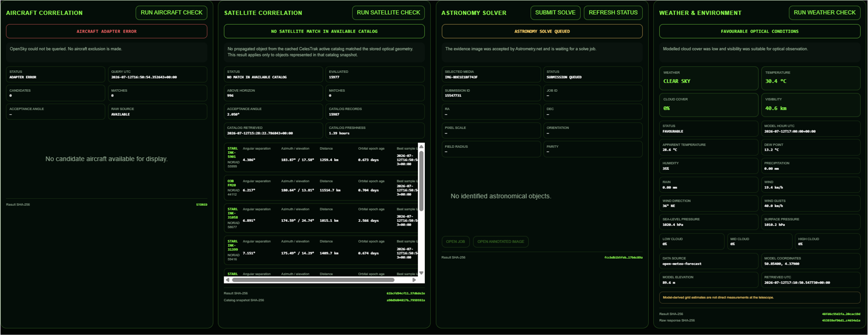Select the STARLINK-31399 satellite name
Image resolution: width=868 pixels, height=335 pixels.
tap(233, 245)
